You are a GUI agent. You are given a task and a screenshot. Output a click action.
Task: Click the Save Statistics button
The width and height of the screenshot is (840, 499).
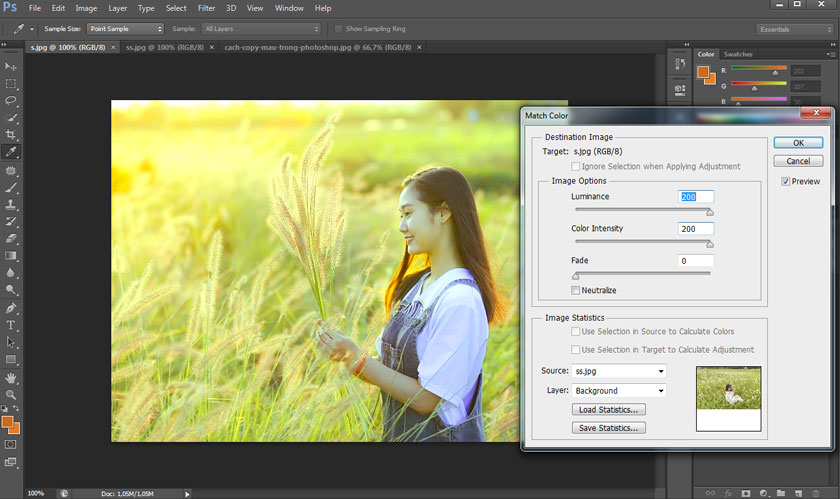pos(608,428)
